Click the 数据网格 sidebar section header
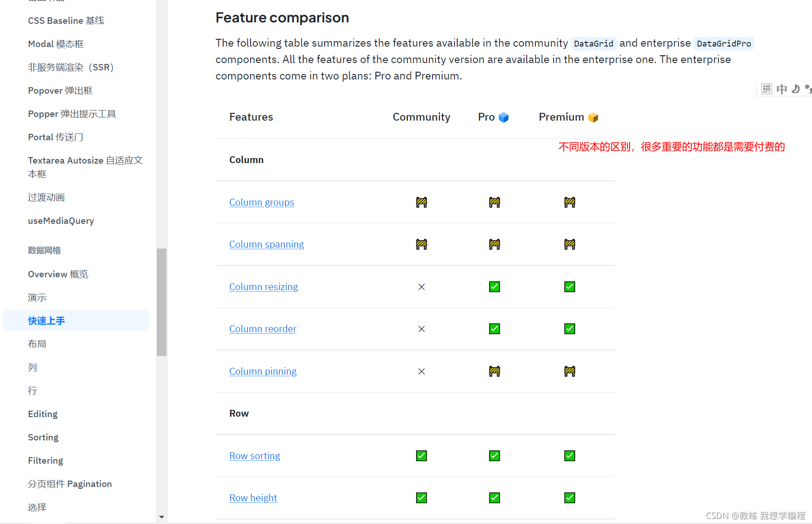 [x=44, y=250]
